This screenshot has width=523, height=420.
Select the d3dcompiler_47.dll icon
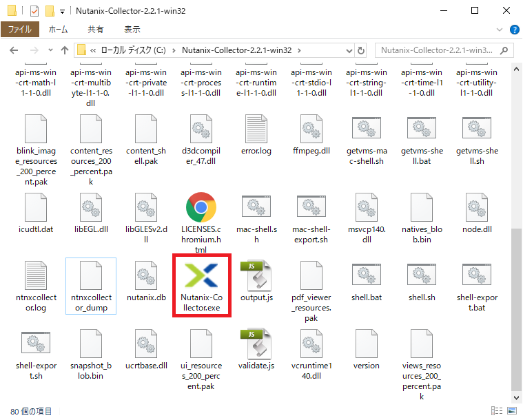[x=201, y=129]
